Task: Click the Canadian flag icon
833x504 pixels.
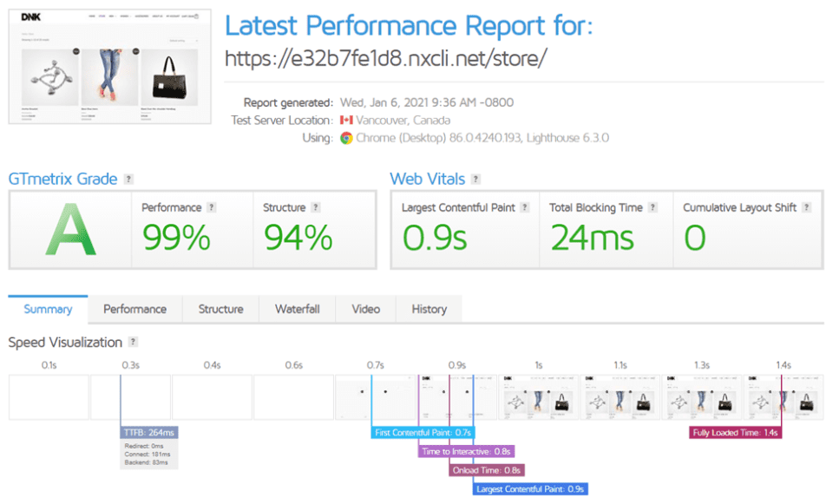Action: [347, 120]
